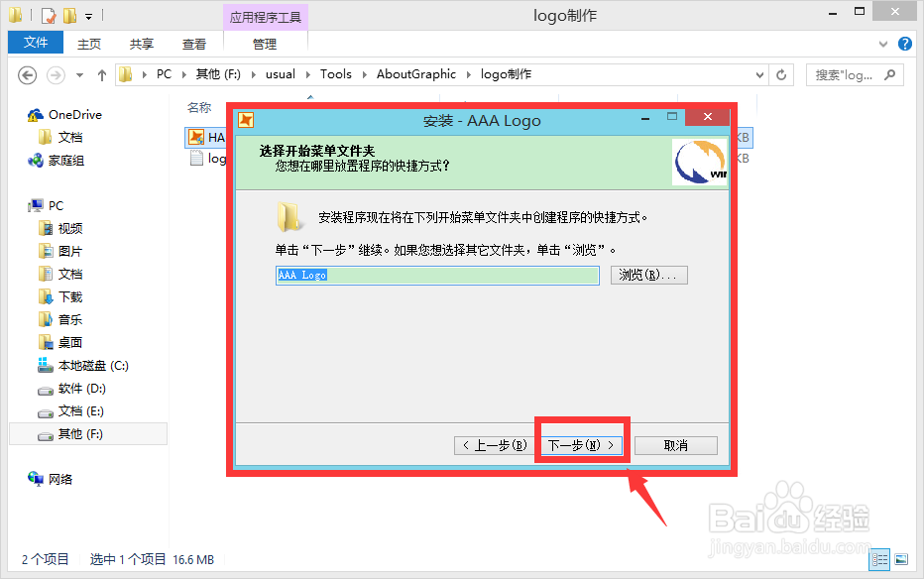The height and width of the screenshot is (579, 924).
Task: Select the log text file icon
Action: click(196, 159)
